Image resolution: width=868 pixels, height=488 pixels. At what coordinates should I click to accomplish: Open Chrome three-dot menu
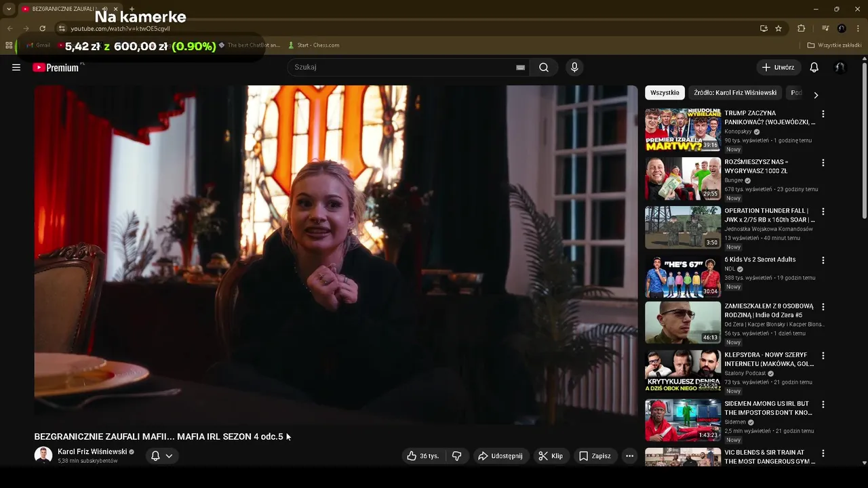(x=859, y=28)
